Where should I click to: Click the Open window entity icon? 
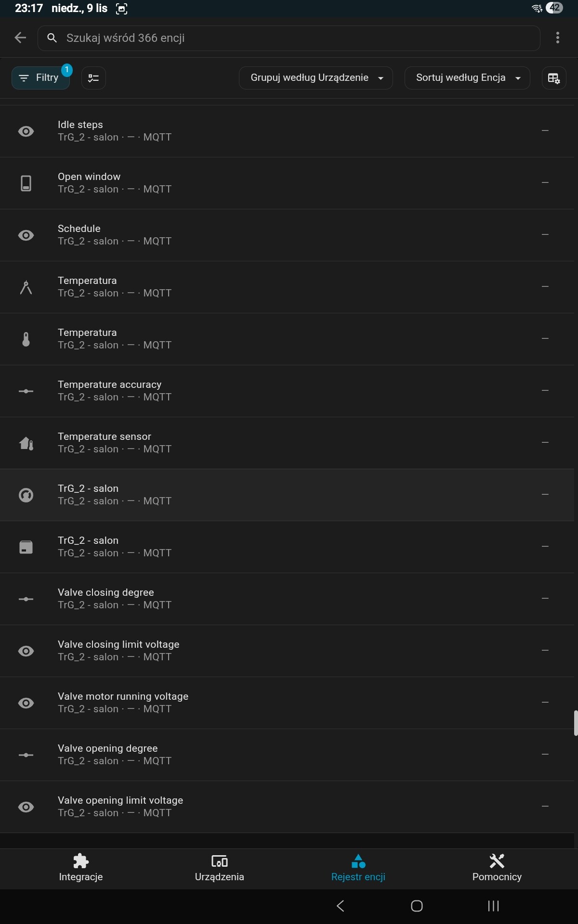click(26, 183)
